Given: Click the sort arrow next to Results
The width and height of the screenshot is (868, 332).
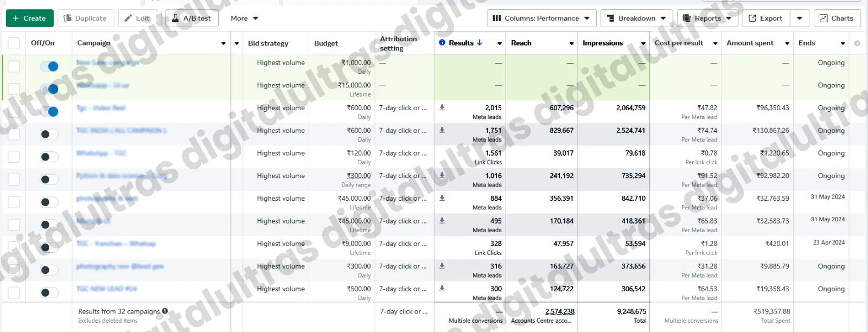Looking at the screenshot, I should tap(480, 42).
